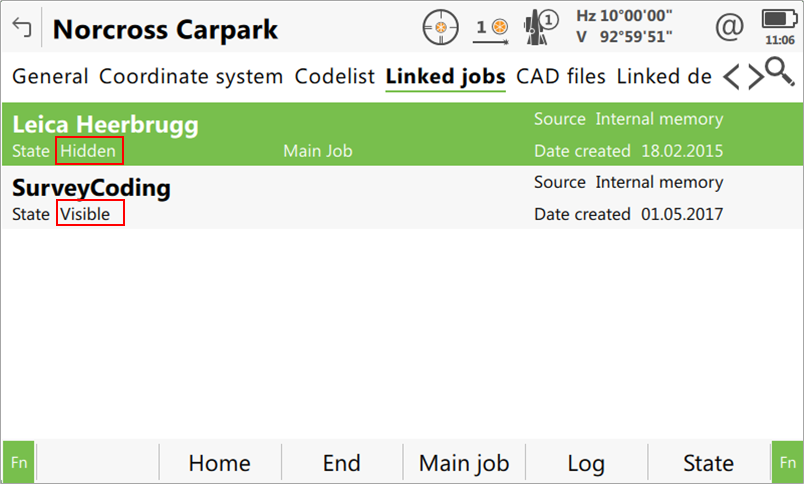Click the battery status icon
The width and height of the screenshot is (804, 484).
(775, 20)
